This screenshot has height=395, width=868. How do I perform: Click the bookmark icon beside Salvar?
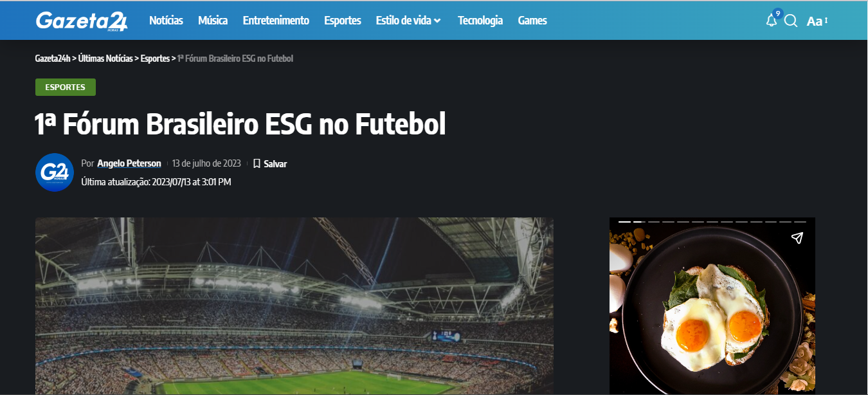257,163
